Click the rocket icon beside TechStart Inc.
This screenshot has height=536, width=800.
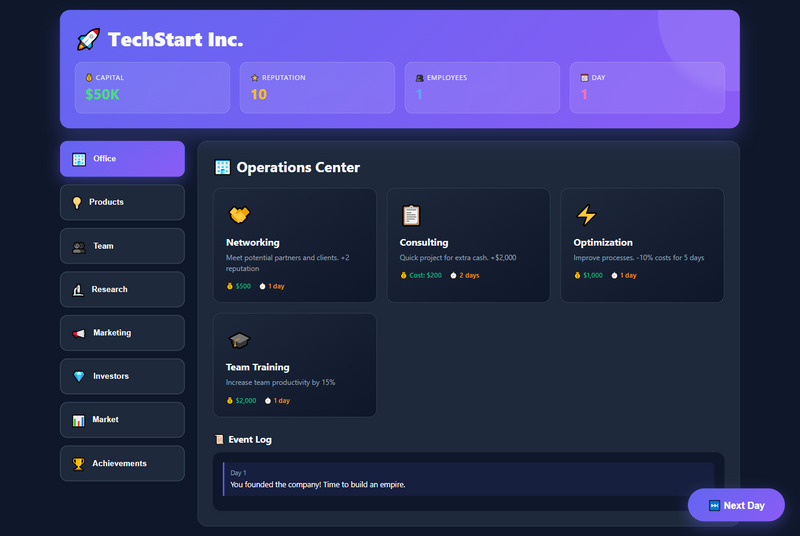coord(88,39)
